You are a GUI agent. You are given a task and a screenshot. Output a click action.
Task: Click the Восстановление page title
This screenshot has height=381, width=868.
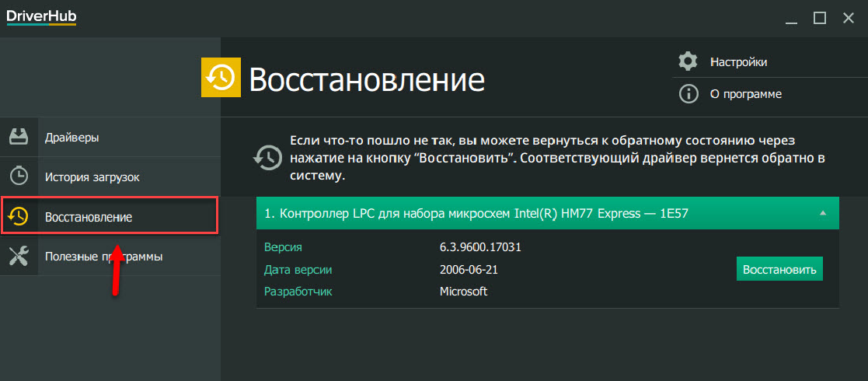[x=367, y=80]
